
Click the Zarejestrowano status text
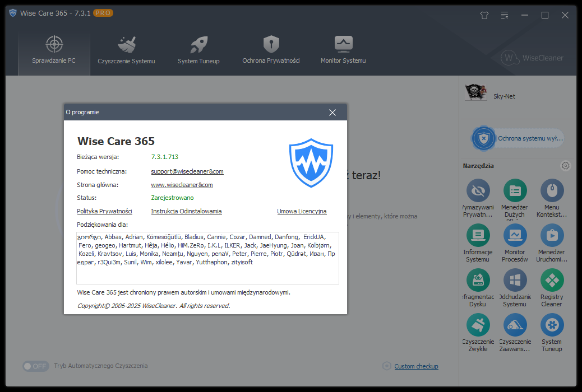[172, 198]
